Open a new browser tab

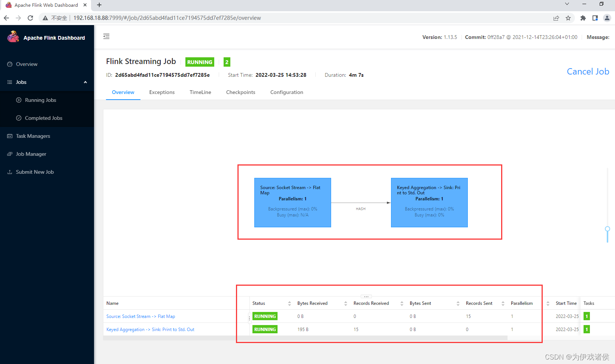[x=99, y=5]
